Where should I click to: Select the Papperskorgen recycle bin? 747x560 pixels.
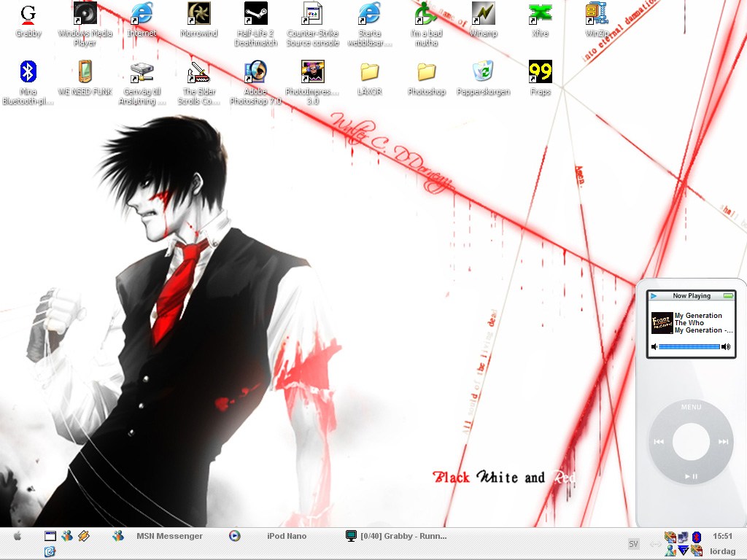[x=483, y=72]
